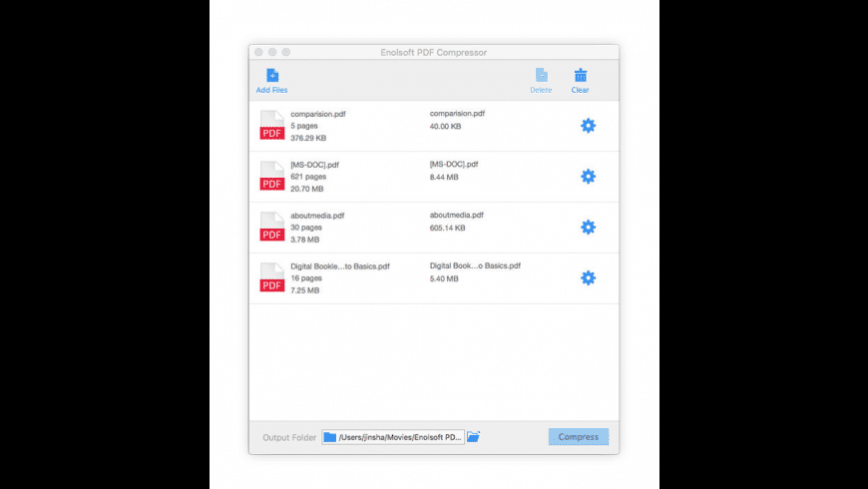This screenshot has width=868, height=489.
Task: Click the 5 pages text
Action: coord(304,126)
